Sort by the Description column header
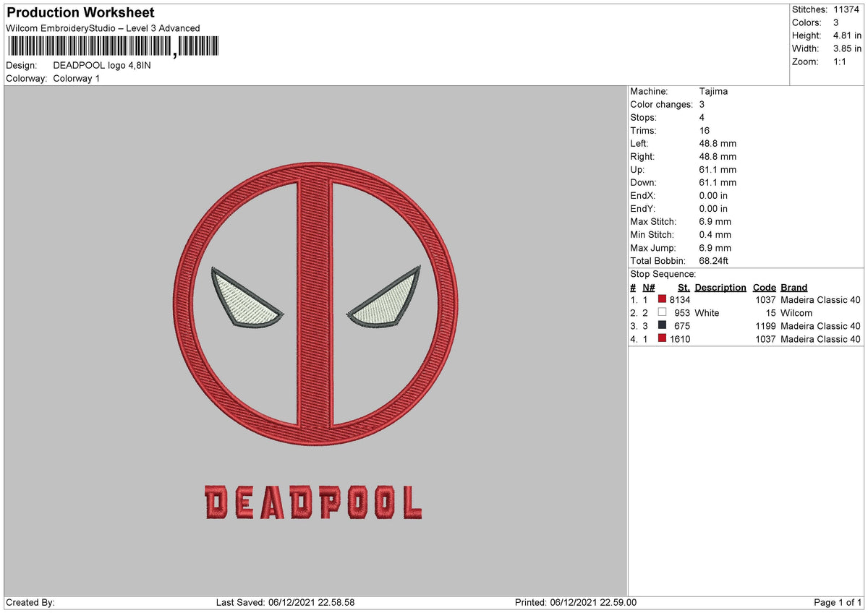Viewport: 868px width, 613px height. point(720,287)
